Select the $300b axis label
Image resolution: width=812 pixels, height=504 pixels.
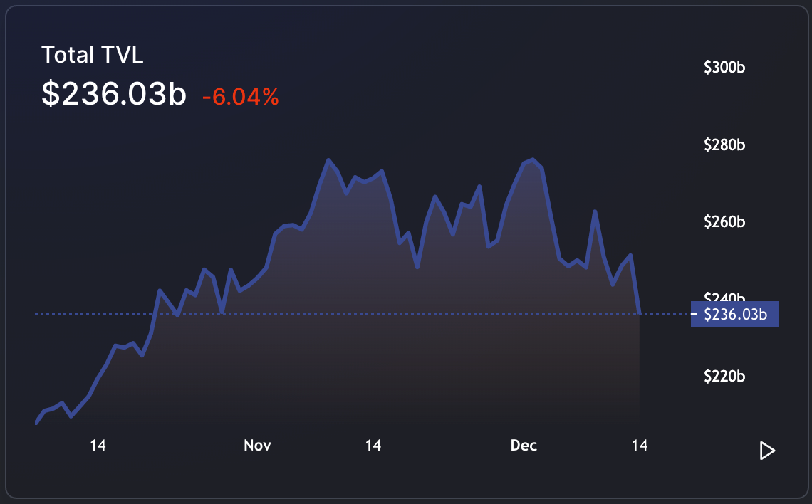coord(724,67)
